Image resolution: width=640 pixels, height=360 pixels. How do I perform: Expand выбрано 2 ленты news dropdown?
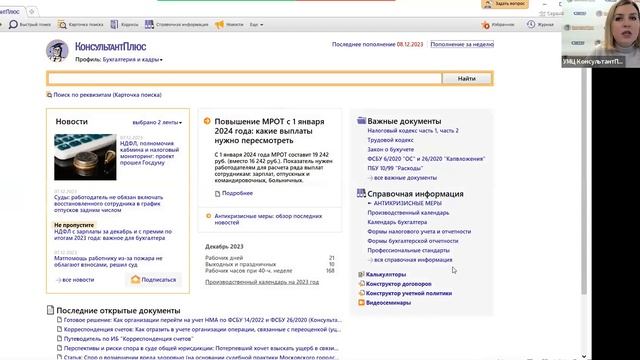(157, 122)
